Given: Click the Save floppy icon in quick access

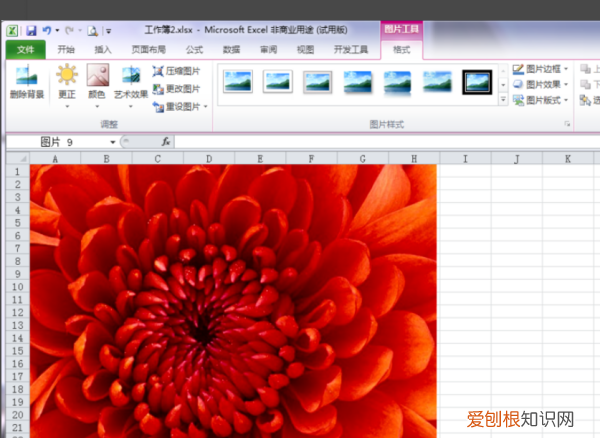Looking at the screenshot, I should (x=31, y=31).
